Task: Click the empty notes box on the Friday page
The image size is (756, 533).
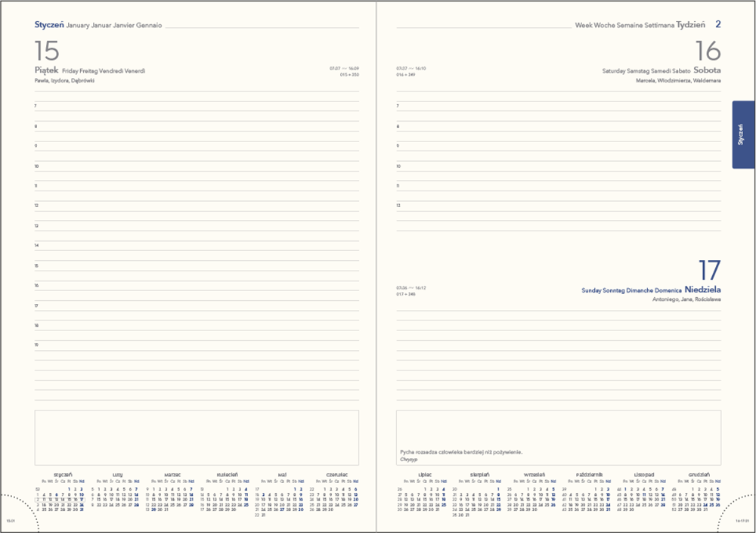Action: (x=197, y=438)
